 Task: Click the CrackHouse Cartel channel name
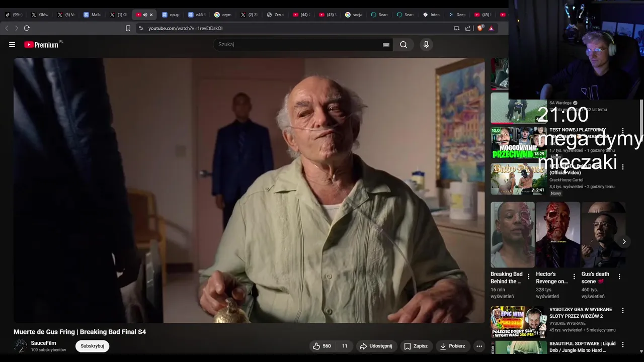click(566, 180)
